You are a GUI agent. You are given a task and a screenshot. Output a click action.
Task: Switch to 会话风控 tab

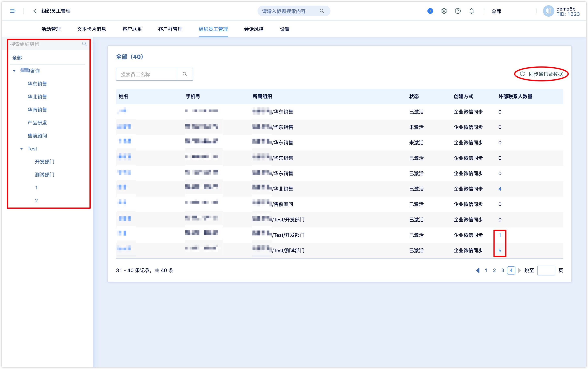[253, 29]
